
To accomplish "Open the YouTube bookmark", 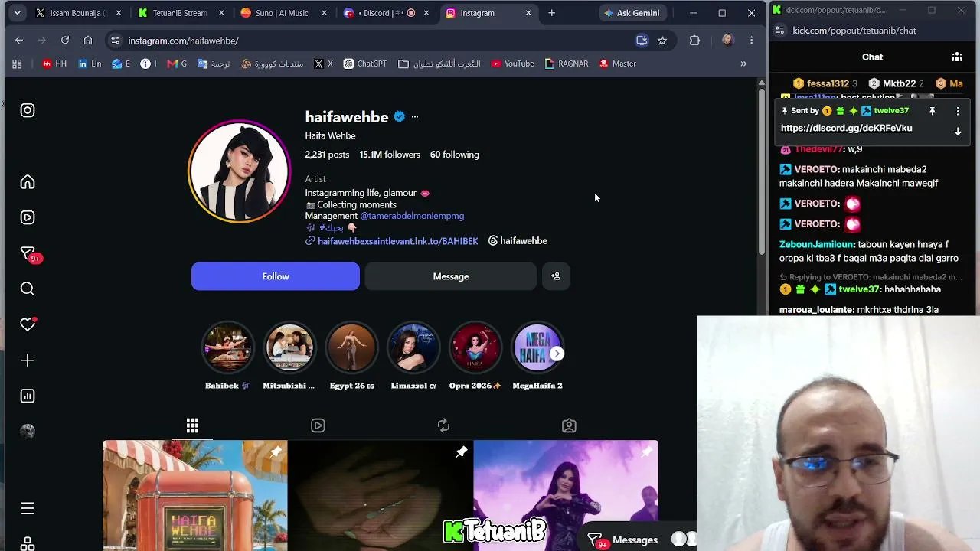I will [513, 64].
